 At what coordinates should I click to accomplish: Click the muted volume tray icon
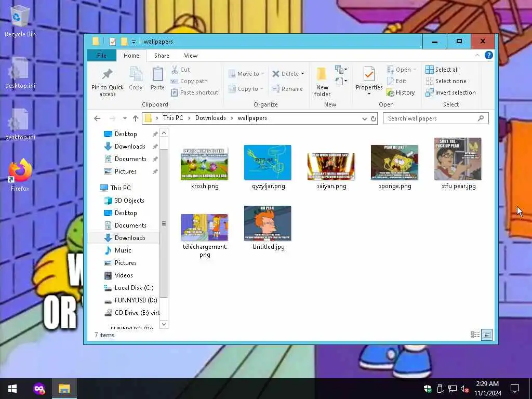[464, 389]
